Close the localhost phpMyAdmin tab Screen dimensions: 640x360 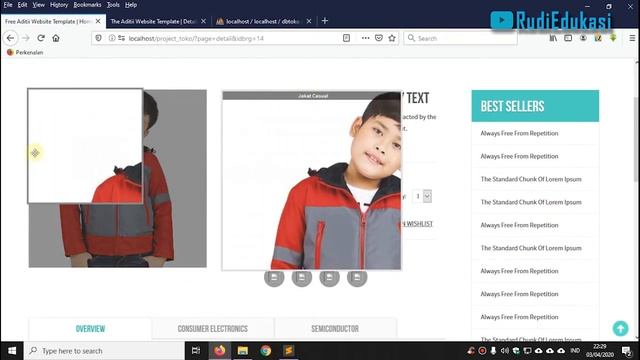point(309,21)
